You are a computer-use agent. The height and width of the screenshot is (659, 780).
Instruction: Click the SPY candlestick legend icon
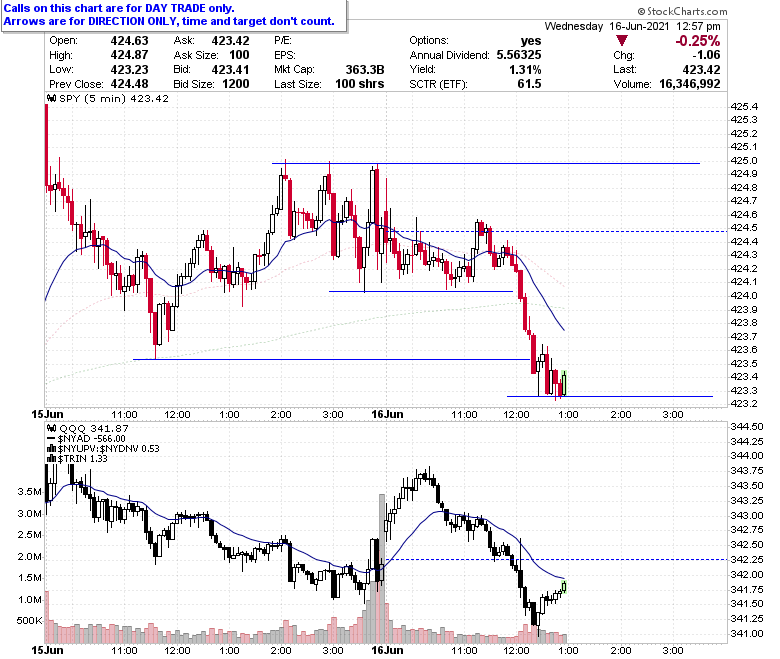coord(52,98)
